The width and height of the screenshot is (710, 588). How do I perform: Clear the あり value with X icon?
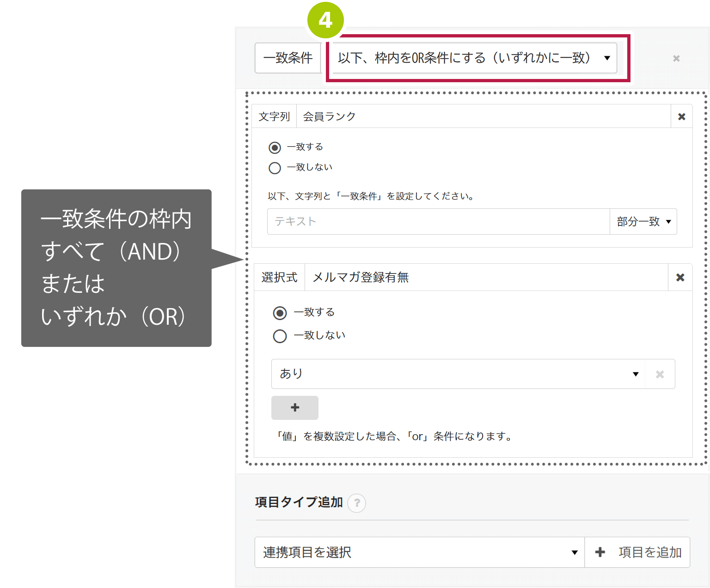660,374
